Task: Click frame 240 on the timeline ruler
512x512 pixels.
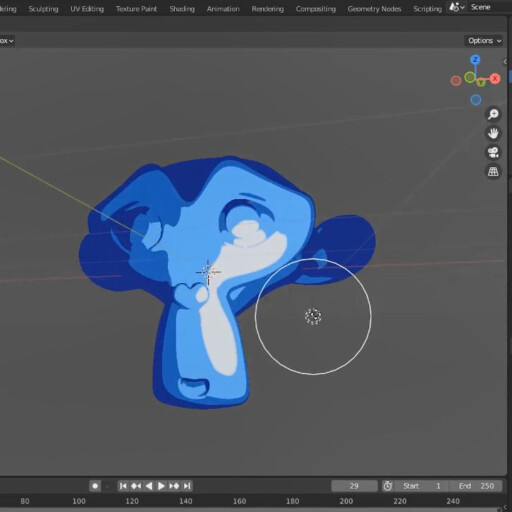Action: point(453,501)
